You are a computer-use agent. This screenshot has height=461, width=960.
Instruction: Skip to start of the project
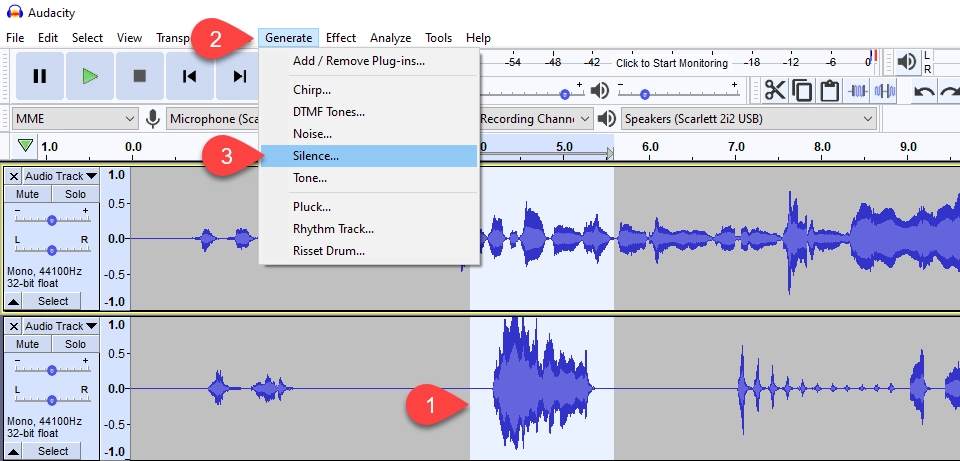click(x=189, y=76)
